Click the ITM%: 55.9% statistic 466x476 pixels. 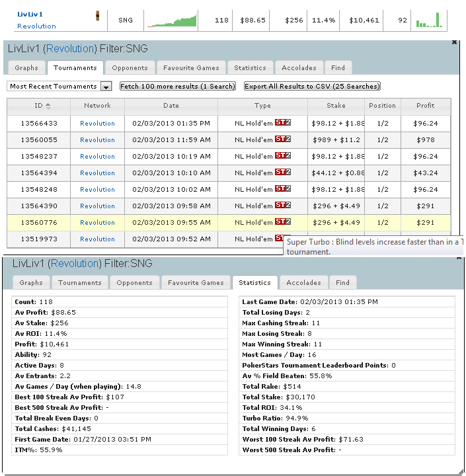coord(120,450)
